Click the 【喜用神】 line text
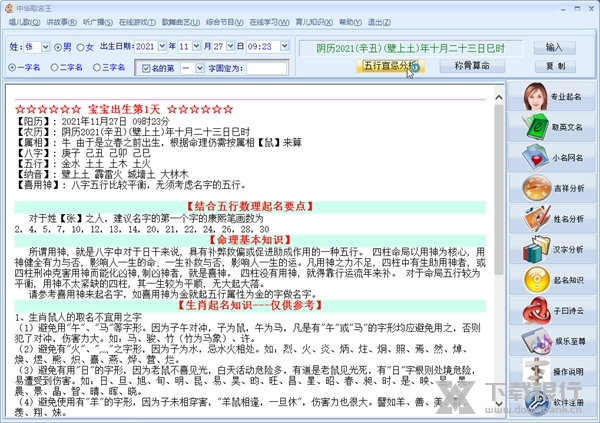This screenshot has height=423, width=600. click(130, 185)
